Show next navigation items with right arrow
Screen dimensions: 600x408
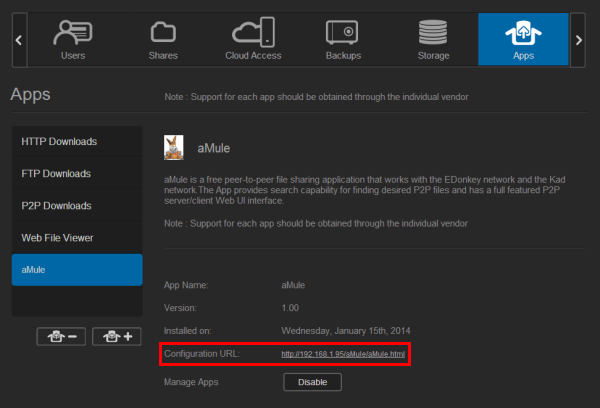point(578,40)
